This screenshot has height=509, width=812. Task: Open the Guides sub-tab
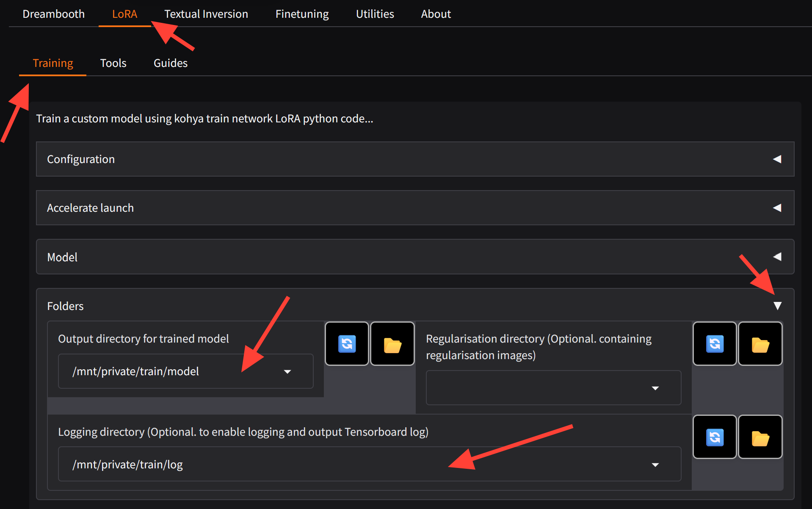pos(170,63)
